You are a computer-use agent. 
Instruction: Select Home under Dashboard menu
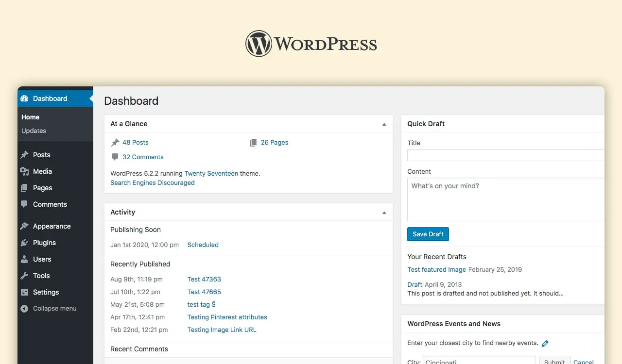coord(30,117)
